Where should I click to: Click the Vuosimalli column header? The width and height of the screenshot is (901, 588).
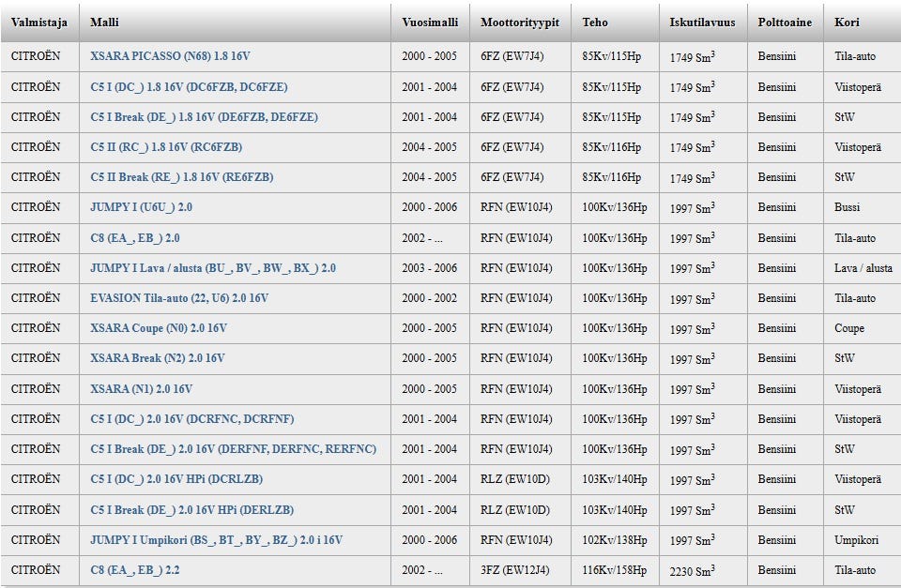430,23
